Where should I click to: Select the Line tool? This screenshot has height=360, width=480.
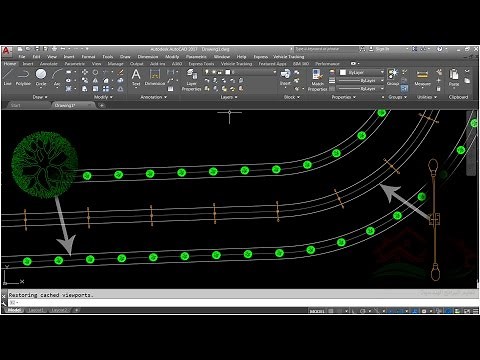pyautogui.click(x=8, y=77)
